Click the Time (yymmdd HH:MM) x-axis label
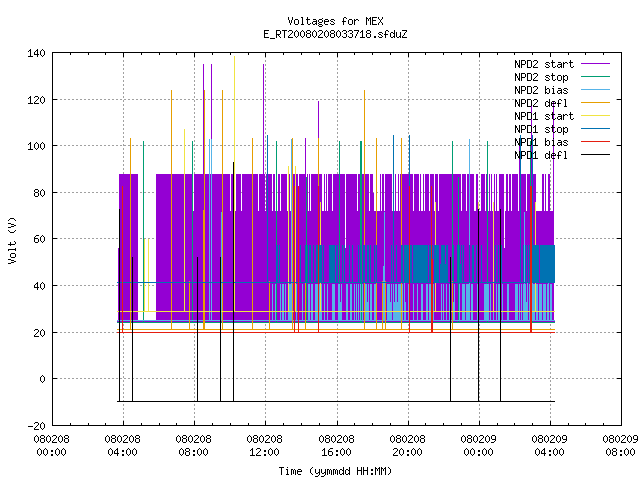Screen dimensions: 640x480 pyautogui.click(x=335, y=471)
